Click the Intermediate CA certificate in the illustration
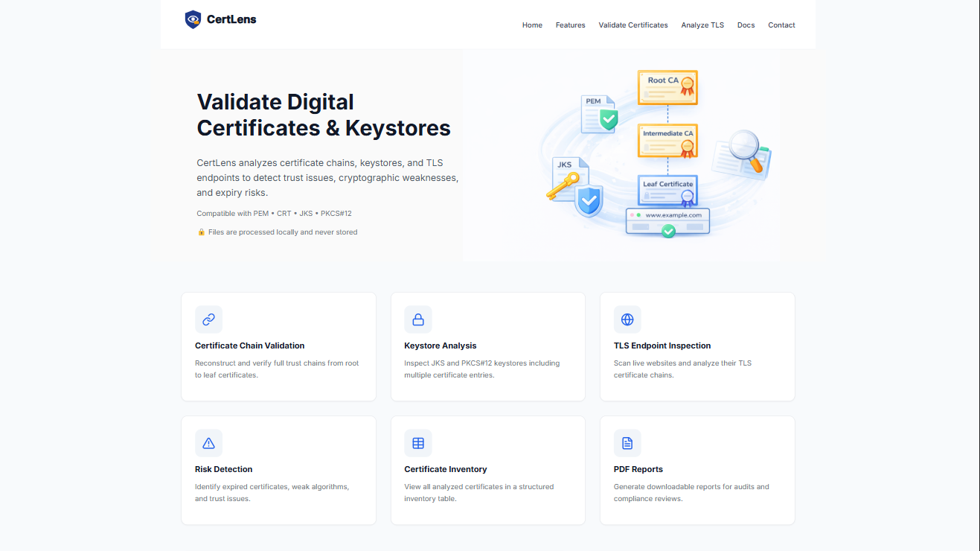This screenshot has width=980, height=551. point(667,141)
